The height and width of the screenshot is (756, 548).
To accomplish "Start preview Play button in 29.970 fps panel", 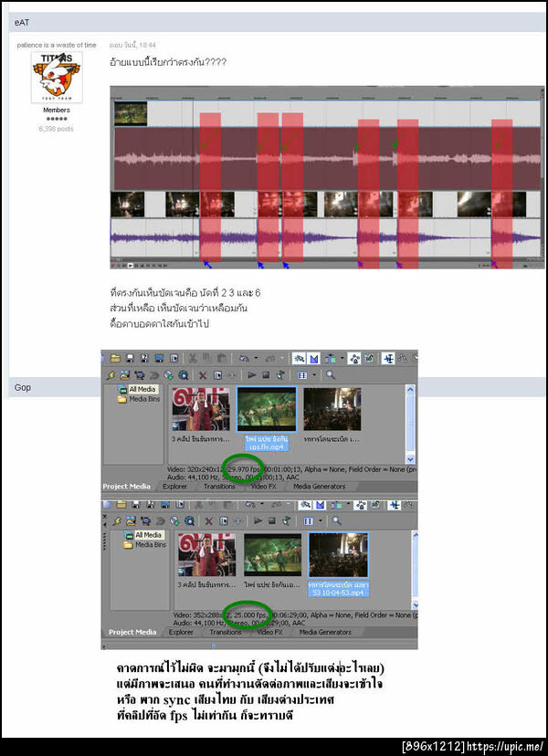I will 252,375.
